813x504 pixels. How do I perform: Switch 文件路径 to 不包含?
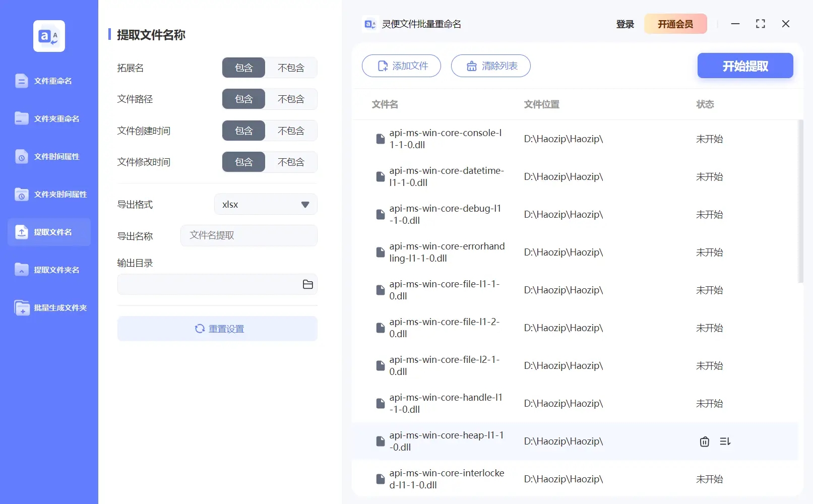pyautogui.click(x=291, y=99)
